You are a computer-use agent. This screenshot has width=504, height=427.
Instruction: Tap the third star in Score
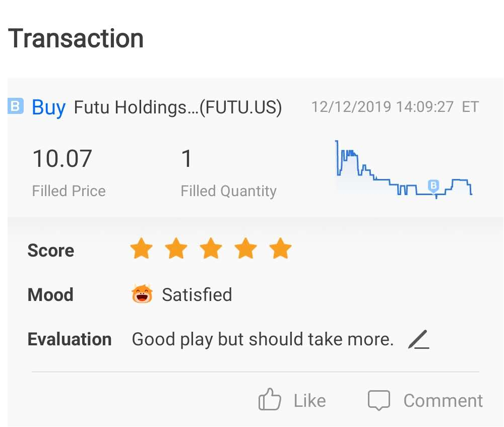coord(211,249)
